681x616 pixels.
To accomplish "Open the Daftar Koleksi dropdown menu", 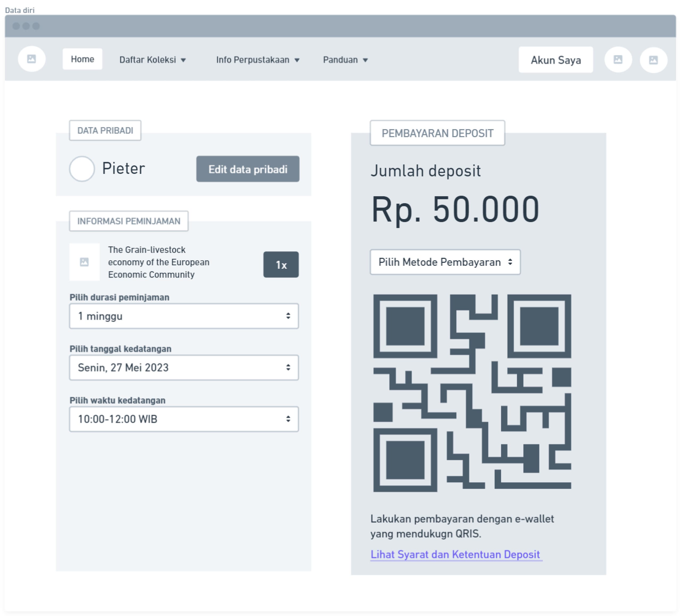I will (153, 60).
